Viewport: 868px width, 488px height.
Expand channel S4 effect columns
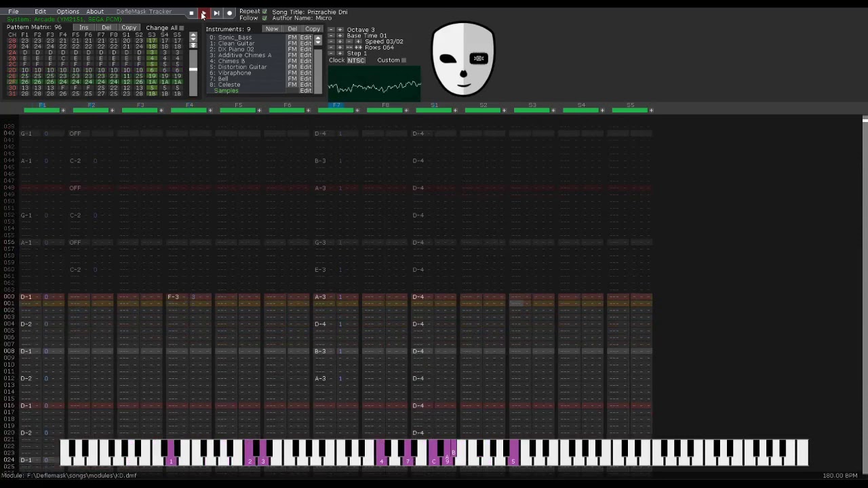pyautogui.click(x=602, y=110)
